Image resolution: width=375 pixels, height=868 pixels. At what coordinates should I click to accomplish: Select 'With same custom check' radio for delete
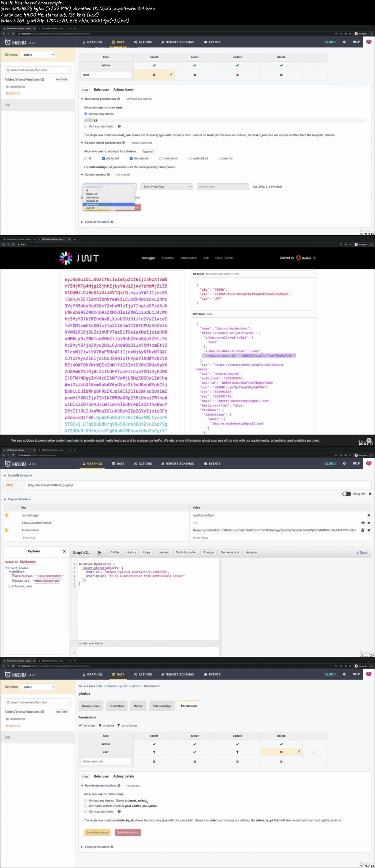coord(86,806)
